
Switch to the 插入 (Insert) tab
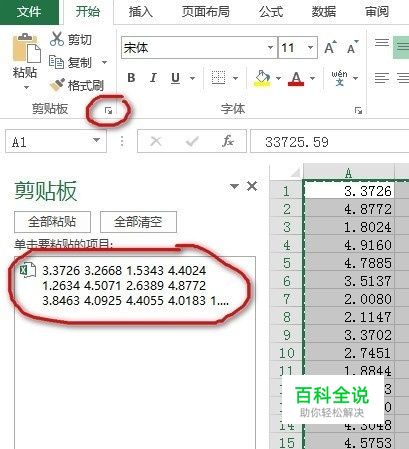[140, 12]
